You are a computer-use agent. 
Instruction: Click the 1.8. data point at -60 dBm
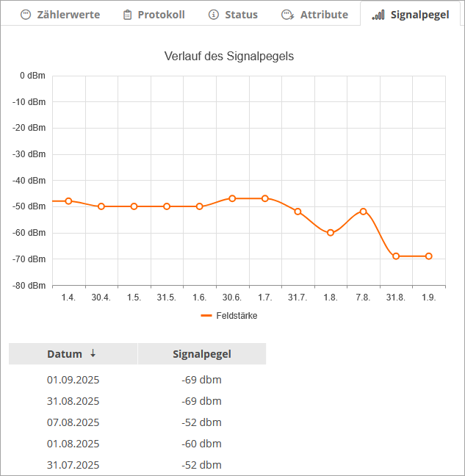[x=331, y=233]
